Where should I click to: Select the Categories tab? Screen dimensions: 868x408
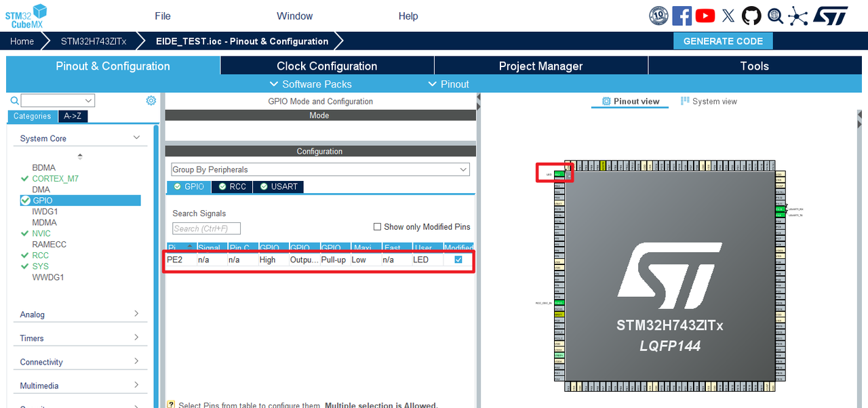[x=32, y=116]
